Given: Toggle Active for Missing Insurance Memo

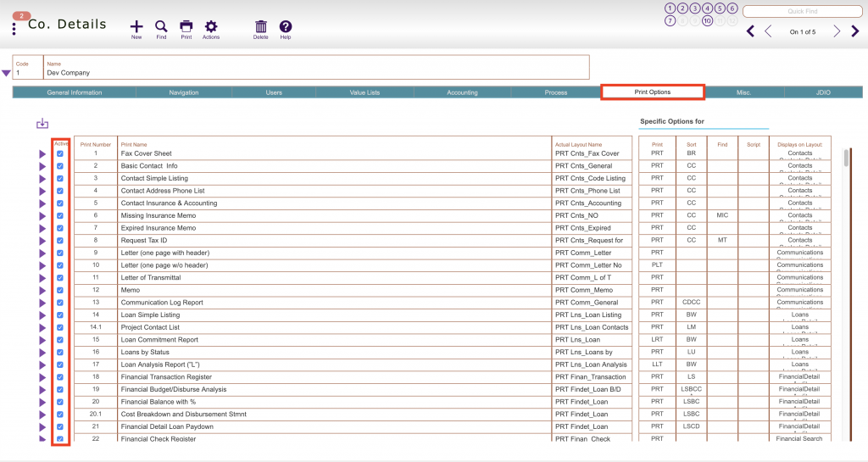Looking at the screenshot, I should coord(60,216).
